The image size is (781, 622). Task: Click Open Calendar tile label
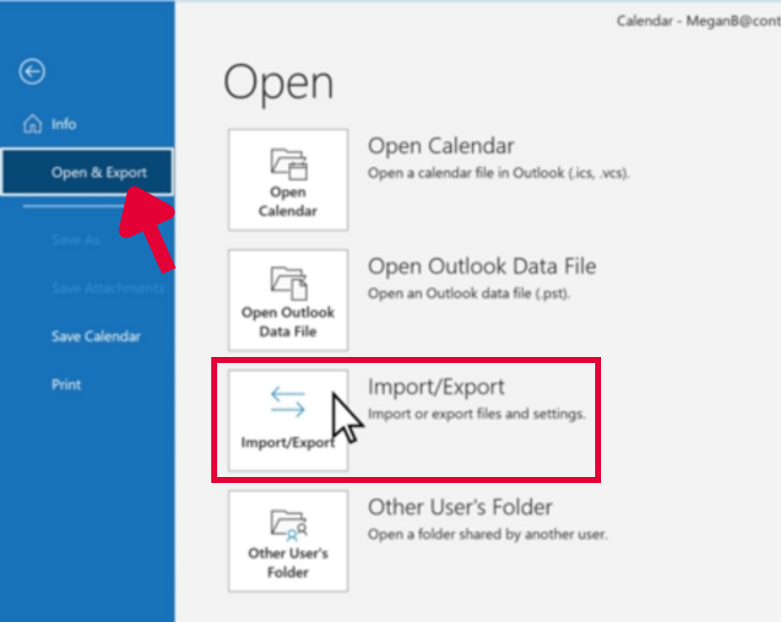coord(288,201)
